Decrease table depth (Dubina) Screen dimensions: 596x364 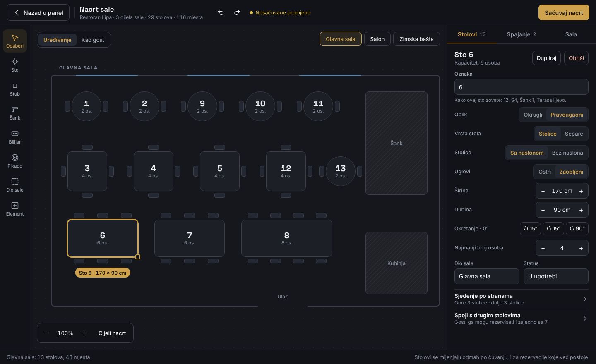pyautogui.click(x=543, y=210)
